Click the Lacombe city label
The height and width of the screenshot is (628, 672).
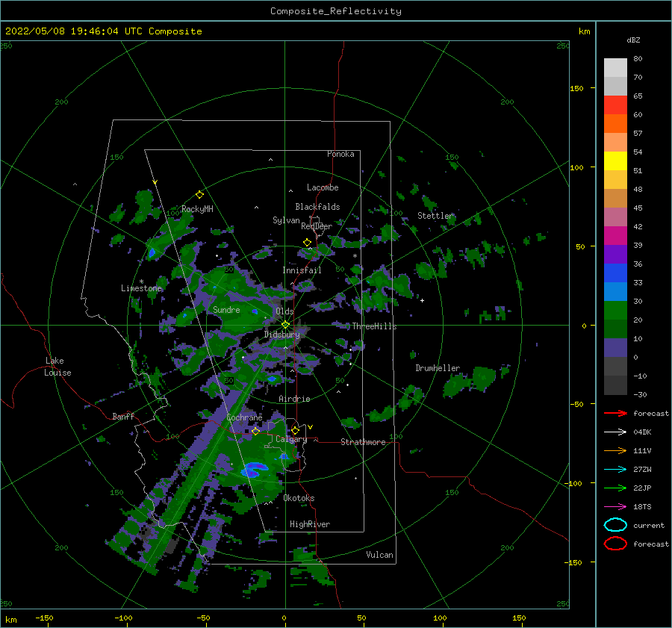click(323, 187)
